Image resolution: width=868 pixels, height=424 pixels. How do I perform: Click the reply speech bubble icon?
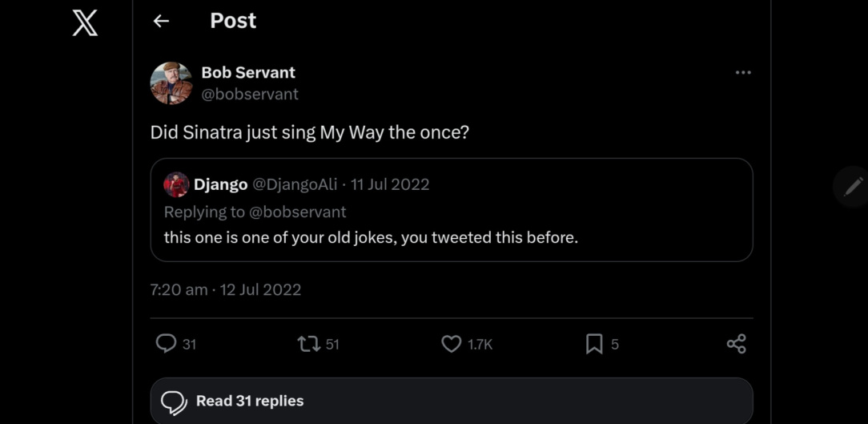tap(166, 344)
